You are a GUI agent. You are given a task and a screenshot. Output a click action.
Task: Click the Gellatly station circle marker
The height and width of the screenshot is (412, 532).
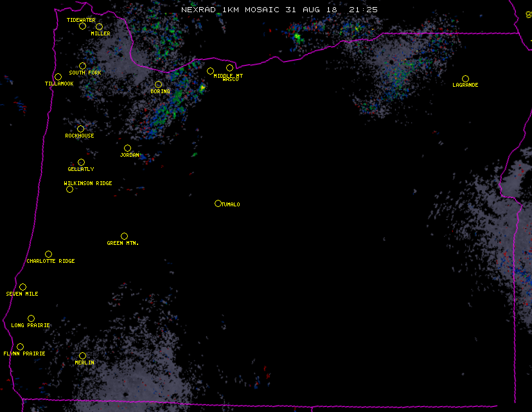coord(81,163)
